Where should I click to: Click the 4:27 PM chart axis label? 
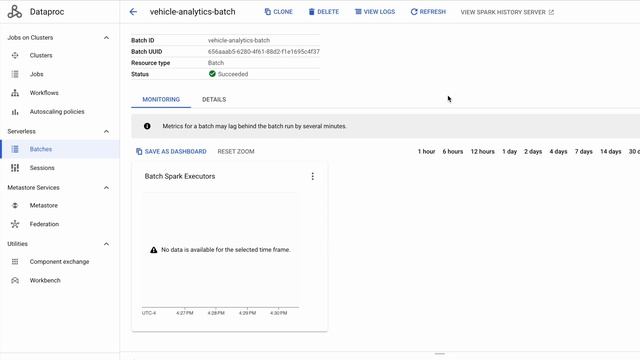click(184, 313)
